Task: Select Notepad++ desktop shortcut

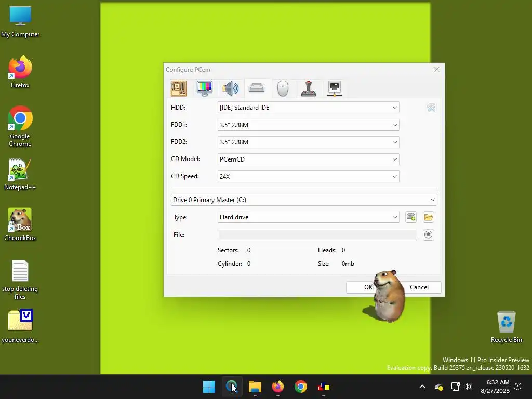Action: [20, 175]
